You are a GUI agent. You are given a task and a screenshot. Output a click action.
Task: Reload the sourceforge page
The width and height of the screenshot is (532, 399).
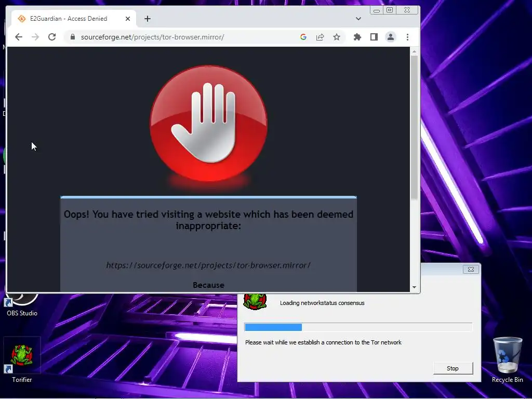click(52, 37)
